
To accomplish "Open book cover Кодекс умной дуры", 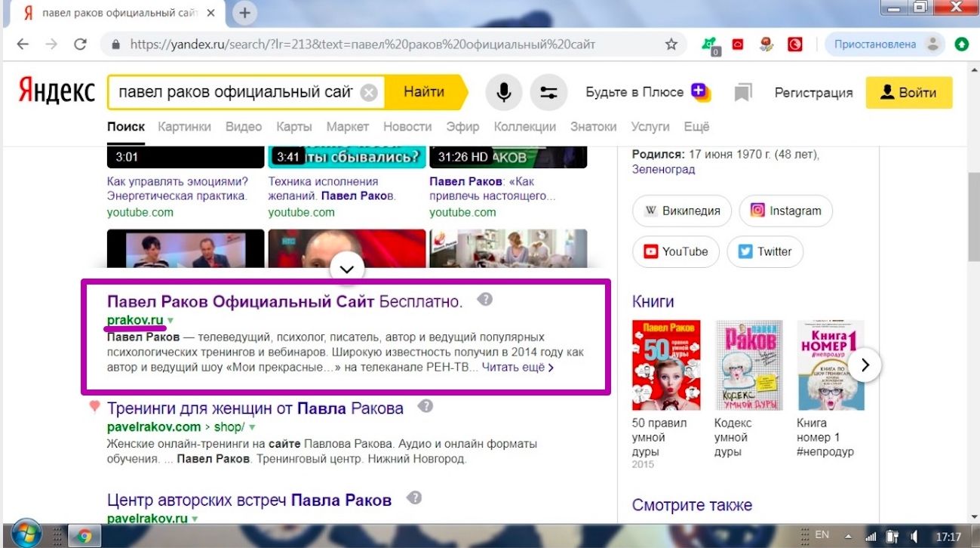I will pyautogui.click(x=748, y=365).
